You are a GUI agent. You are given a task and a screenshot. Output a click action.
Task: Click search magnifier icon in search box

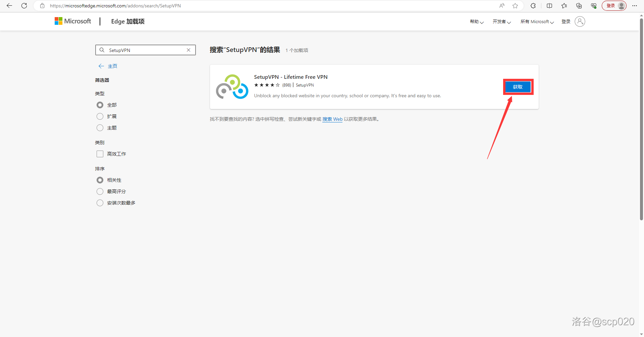coord(102,50)
